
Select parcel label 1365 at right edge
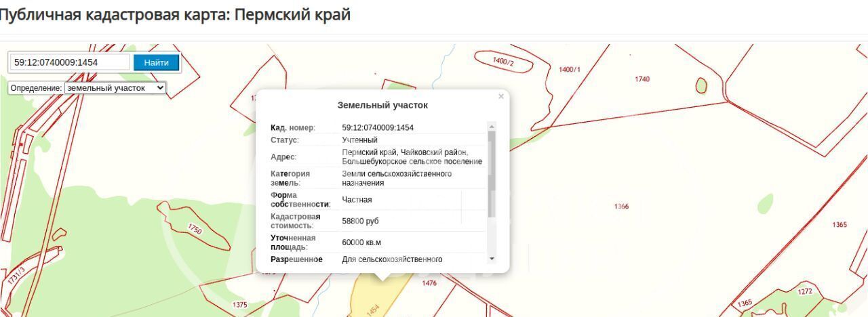[840, 225]
